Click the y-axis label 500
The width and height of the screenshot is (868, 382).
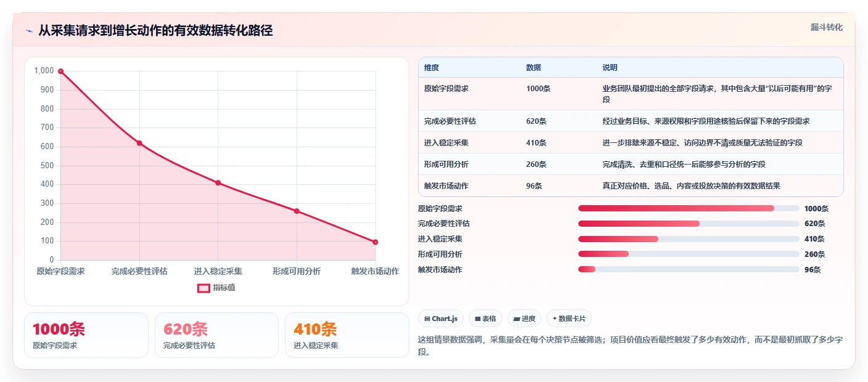point(47,166)
